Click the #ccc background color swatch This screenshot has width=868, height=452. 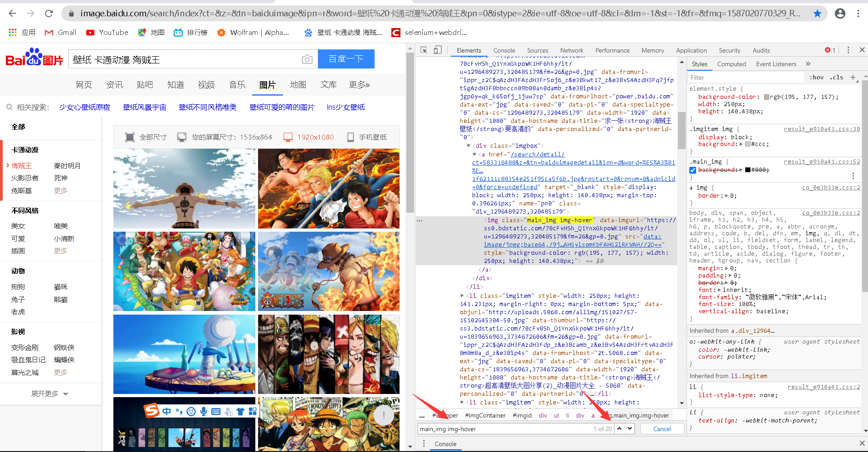tap(748, 144)
